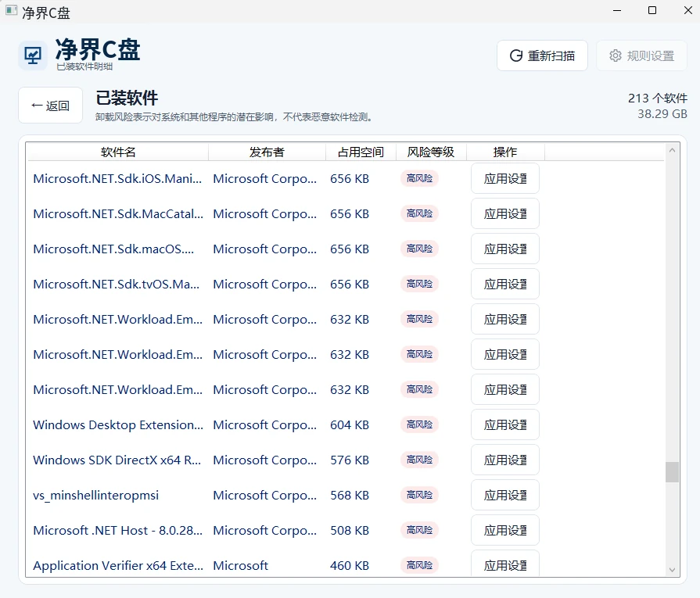Click the scrollbar up arrow of the software list

coord(672,150)
